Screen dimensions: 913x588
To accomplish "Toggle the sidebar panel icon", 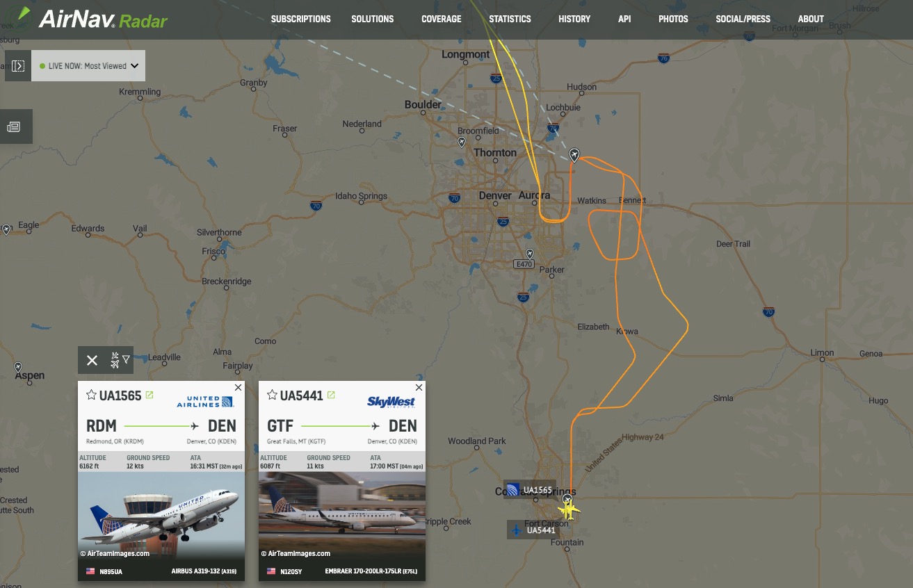I will pyautogui.click(x=18, y=66).
